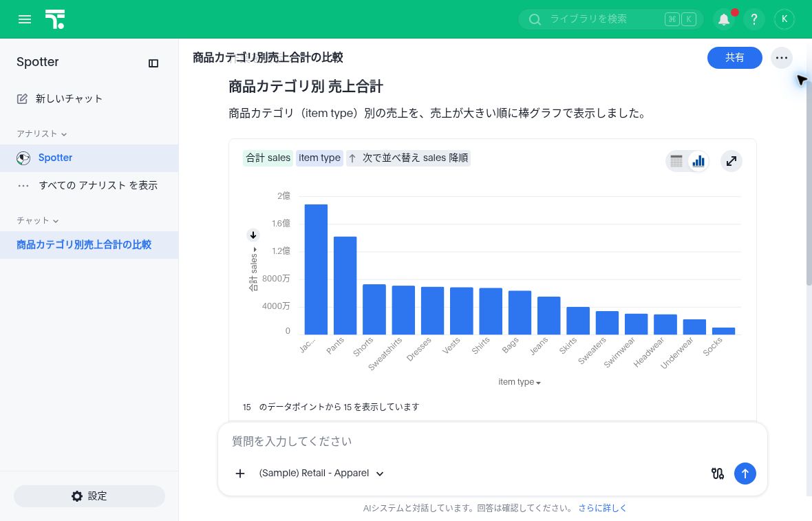Open the 合計 sales axis dropdown
The width and height of the screenshot is (812, 521).
coord(253,269)
